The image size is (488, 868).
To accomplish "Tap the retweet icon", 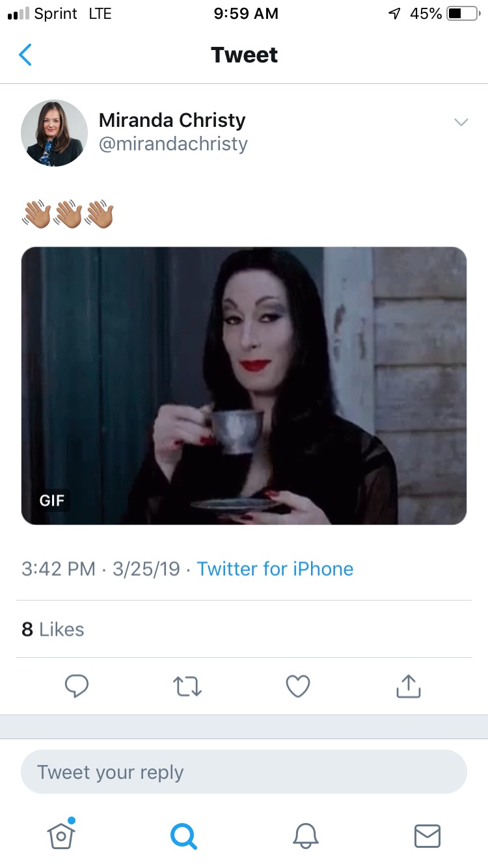I will pos(187,686).
